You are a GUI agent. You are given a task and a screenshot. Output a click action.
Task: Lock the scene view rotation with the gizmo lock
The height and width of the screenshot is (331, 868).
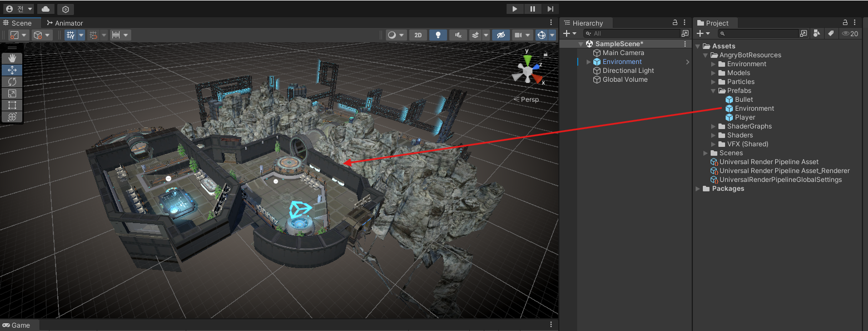tap(545, 55)
